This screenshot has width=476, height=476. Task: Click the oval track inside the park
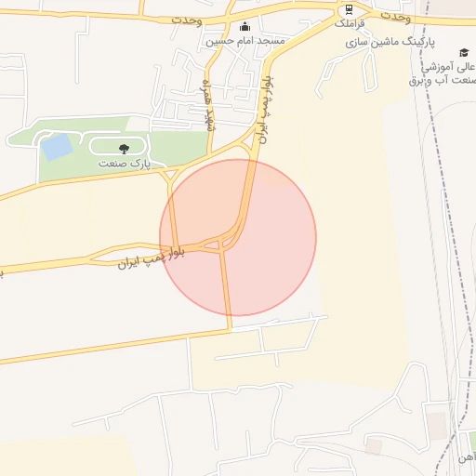(x=117, y=146)
